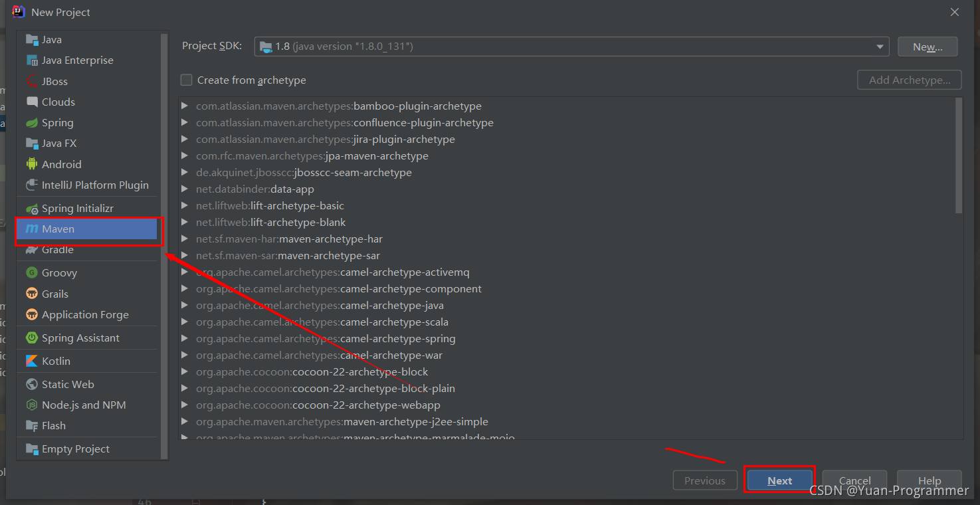
Task: Click the Clouds icon
Action: click(x=32, y=102)
